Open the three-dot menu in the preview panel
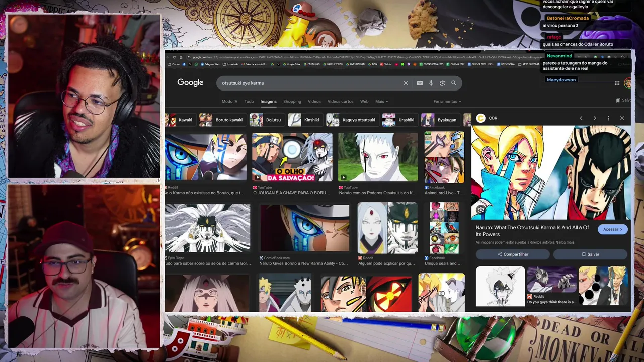This screenshot has height=362, width=644. [608, 118]
